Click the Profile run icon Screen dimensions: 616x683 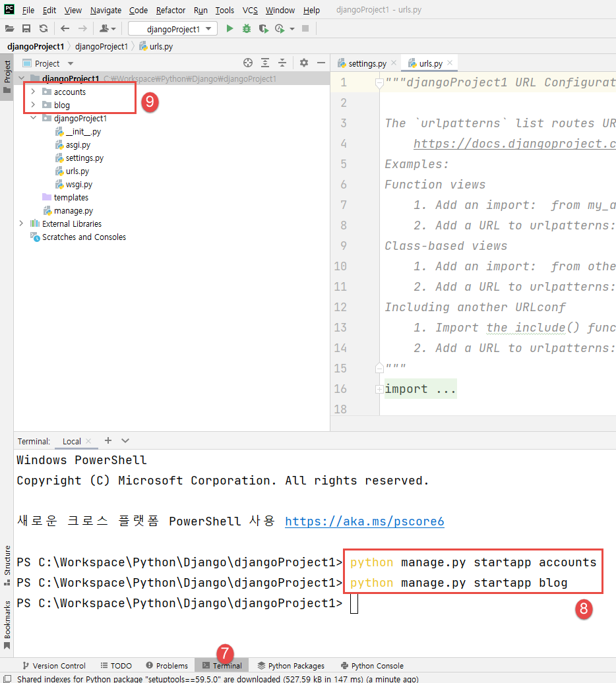[280, 29]
